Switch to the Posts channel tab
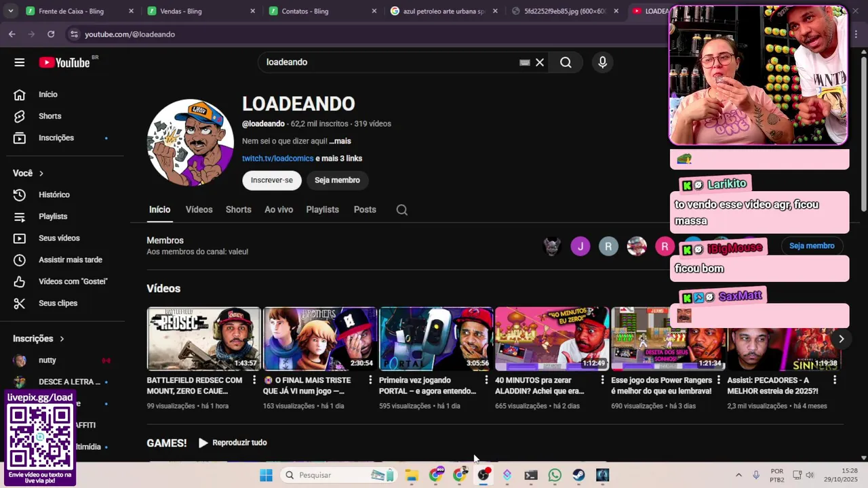The height and width of the screenshot is (488, 868). [x=365, y=210]
